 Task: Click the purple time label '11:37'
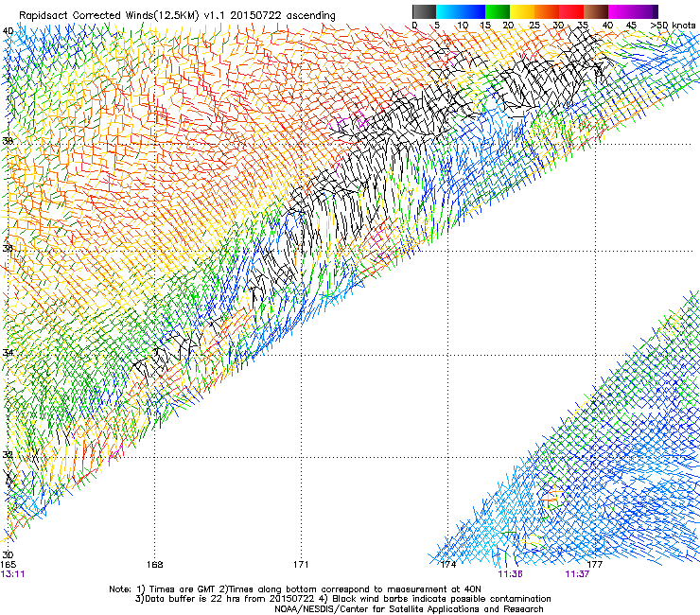click(577, 574)
